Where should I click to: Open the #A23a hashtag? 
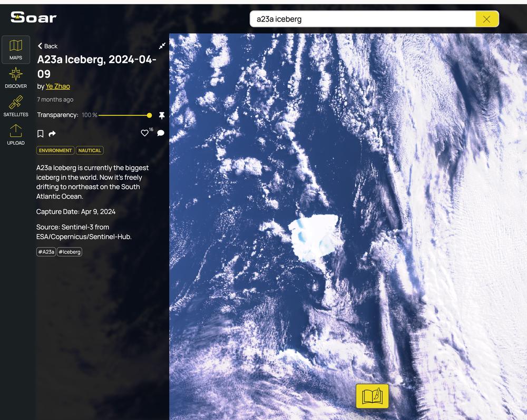(46, 252)
